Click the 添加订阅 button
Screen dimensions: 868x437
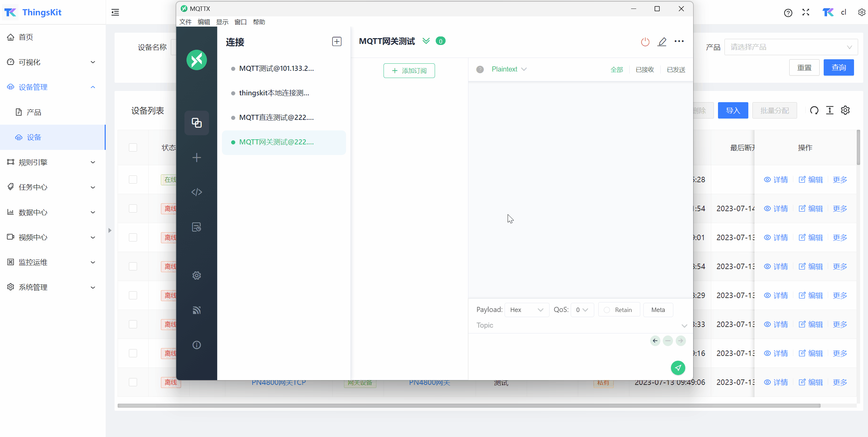click(x=409, y=71)
